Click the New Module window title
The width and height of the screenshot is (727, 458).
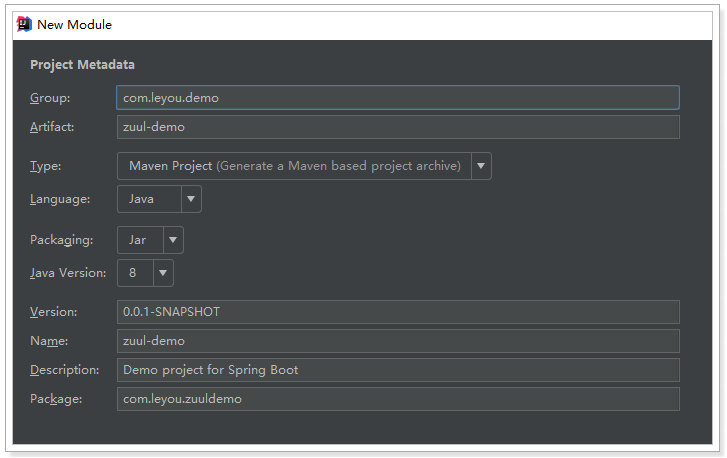(74, 25)
